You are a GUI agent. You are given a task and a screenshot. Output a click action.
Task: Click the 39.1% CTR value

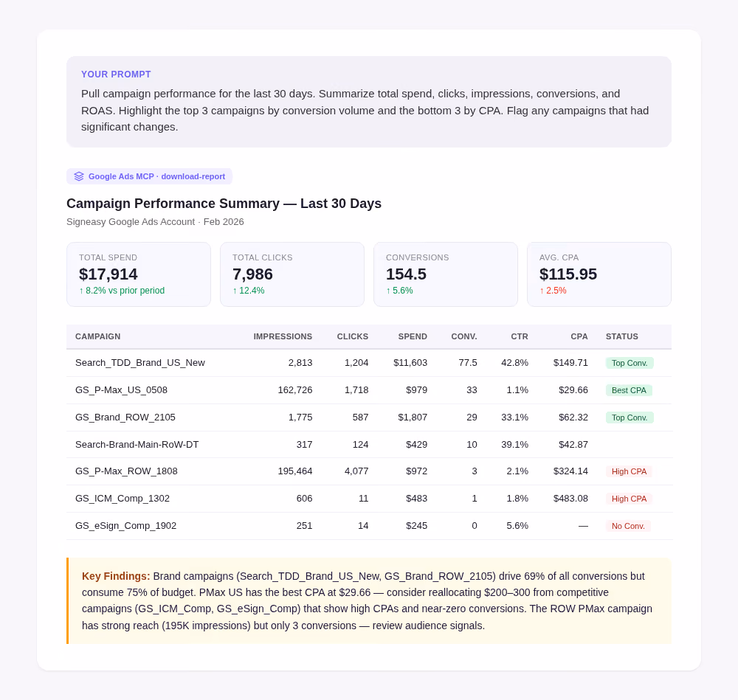point(514,445)
